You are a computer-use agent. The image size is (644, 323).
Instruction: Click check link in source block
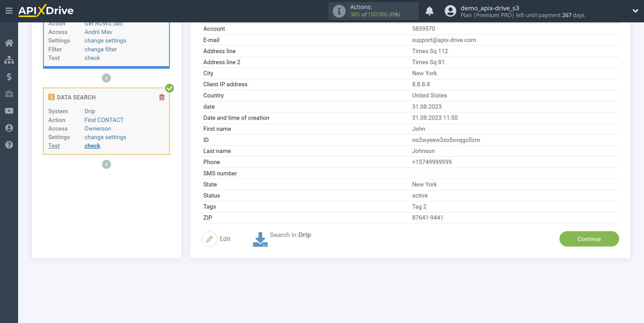coord(92,58)
